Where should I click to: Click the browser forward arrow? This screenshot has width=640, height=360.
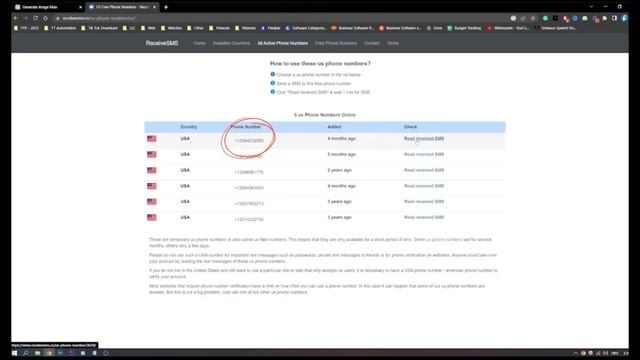pyautogui.click(x=26, y=18)
